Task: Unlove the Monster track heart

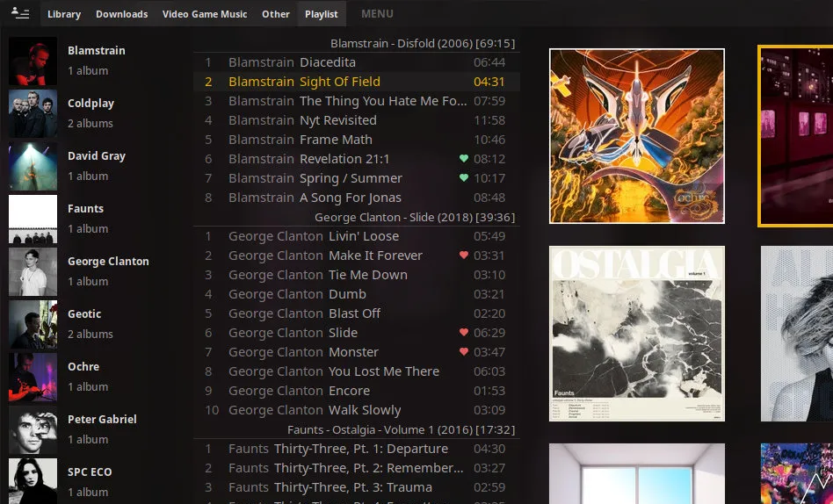Action: coord(464,352)
